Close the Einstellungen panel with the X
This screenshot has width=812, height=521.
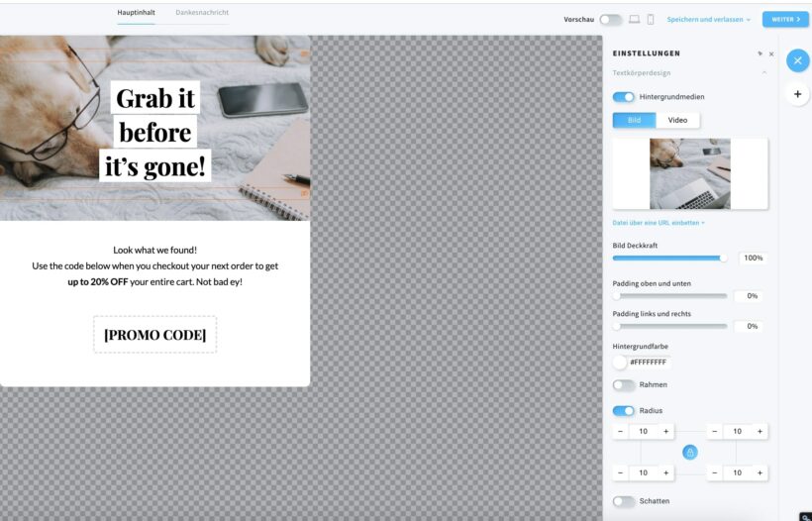coord(771,53)
